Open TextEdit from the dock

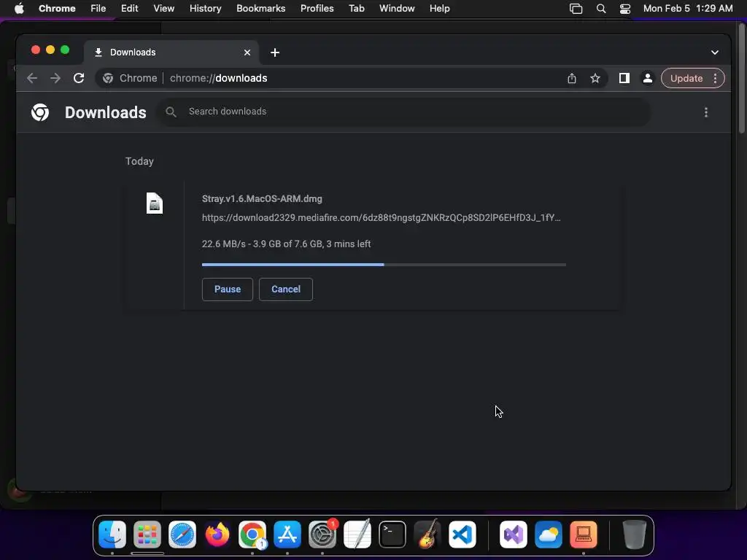(357, 534)
